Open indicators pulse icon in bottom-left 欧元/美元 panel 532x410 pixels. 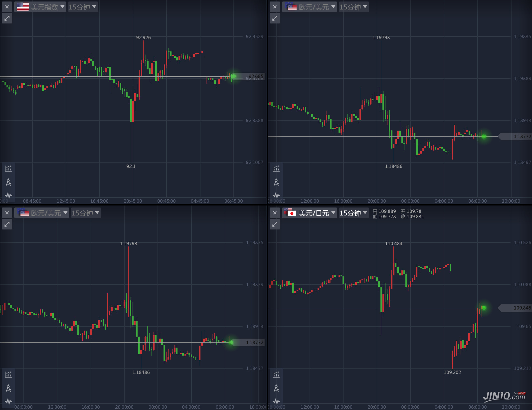click(x=8, y=401)
